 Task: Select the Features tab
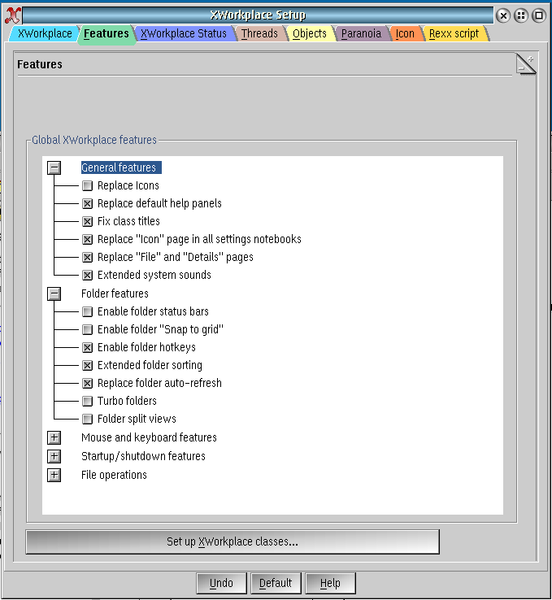click(106, 34)
